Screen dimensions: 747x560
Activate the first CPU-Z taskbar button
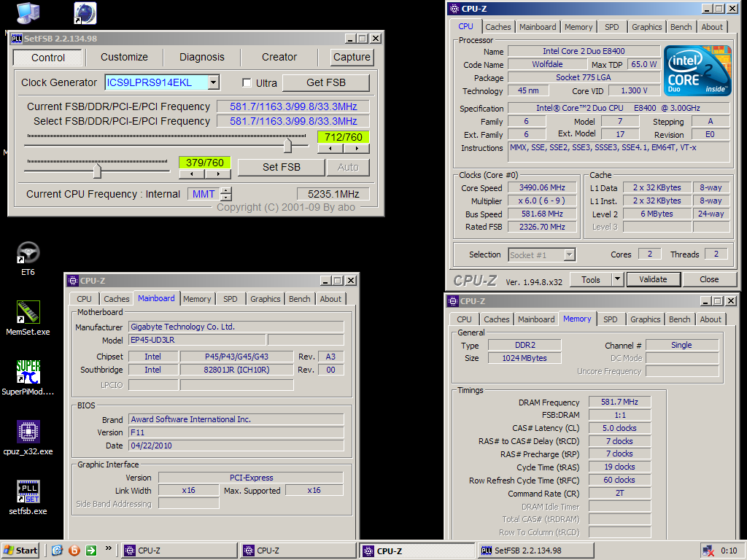click(x=179, y=551)
